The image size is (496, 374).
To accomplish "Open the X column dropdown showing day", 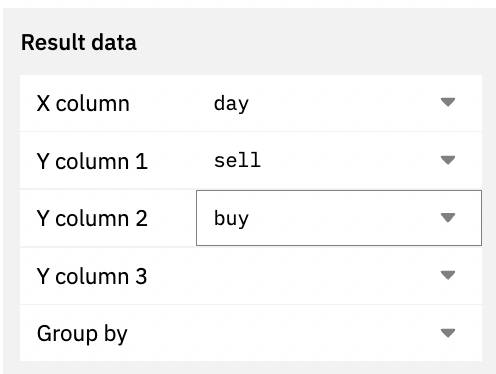I will coord(339,103).
